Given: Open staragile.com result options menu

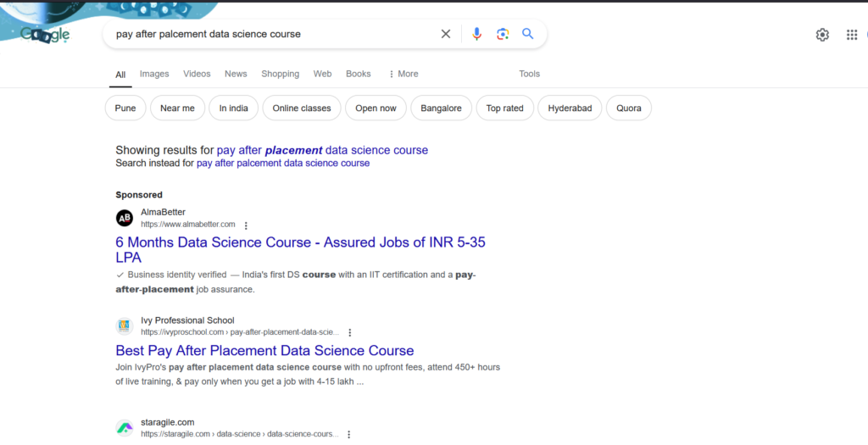Looking at the screenshot, I should [349, 435].
